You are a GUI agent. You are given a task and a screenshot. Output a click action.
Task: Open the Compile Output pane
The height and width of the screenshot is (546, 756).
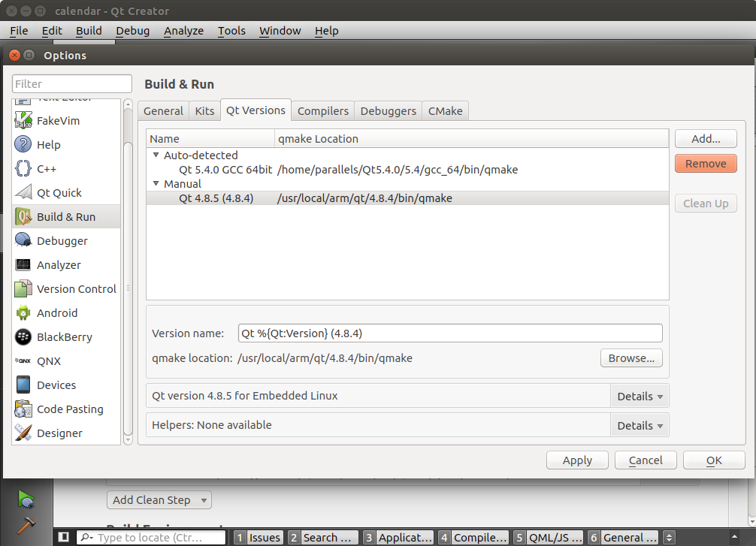(x=473, y=537)
